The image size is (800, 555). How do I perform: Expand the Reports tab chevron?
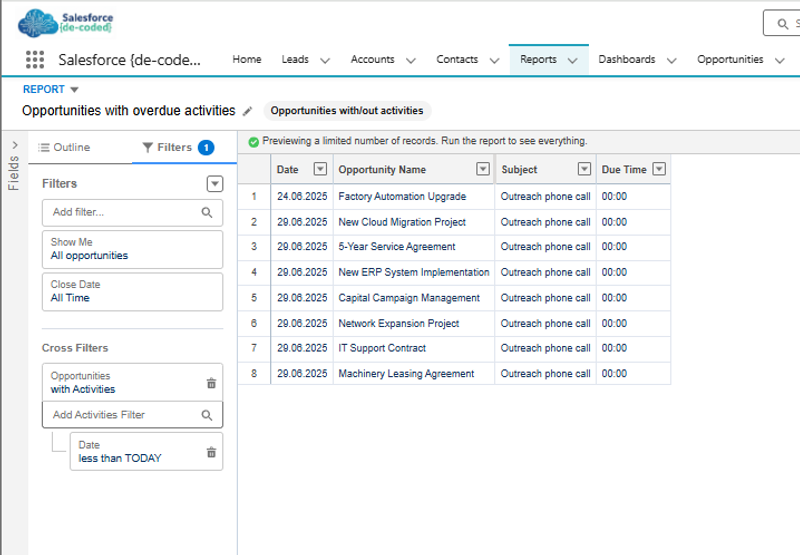(573, 61)
